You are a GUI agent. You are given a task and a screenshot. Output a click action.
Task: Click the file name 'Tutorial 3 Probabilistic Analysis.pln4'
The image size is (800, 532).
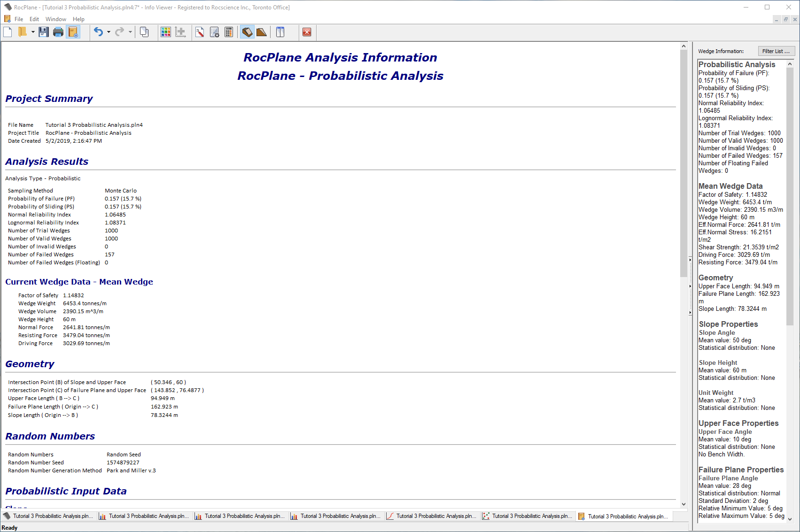tap(94, 125)
